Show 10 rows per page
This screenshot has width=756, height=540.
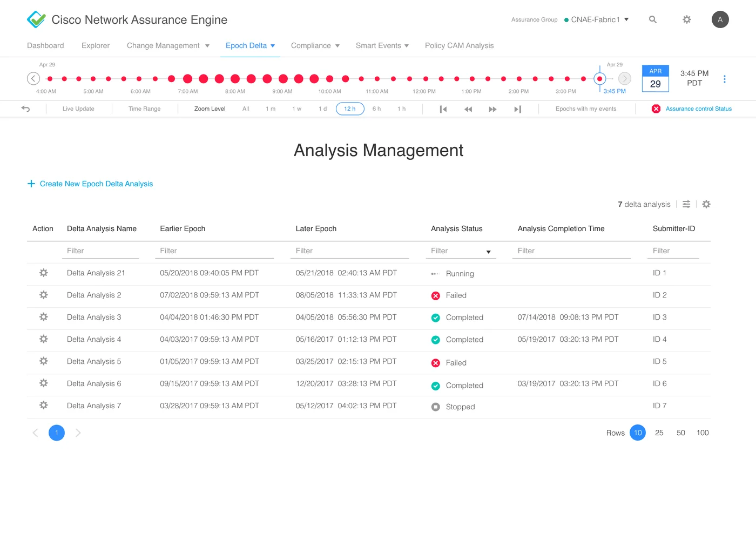tap(638, 433)
